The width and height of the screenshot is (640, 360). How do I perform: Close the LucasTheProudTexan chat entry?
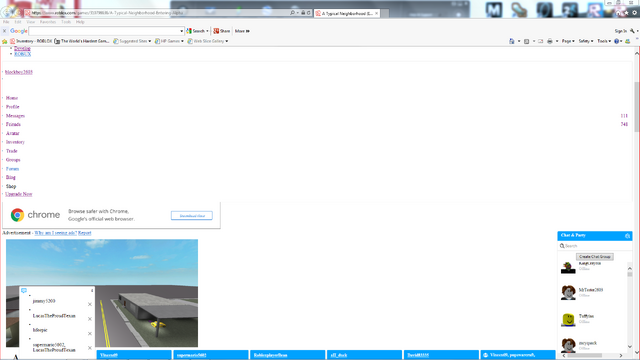(x=90, y=319)
